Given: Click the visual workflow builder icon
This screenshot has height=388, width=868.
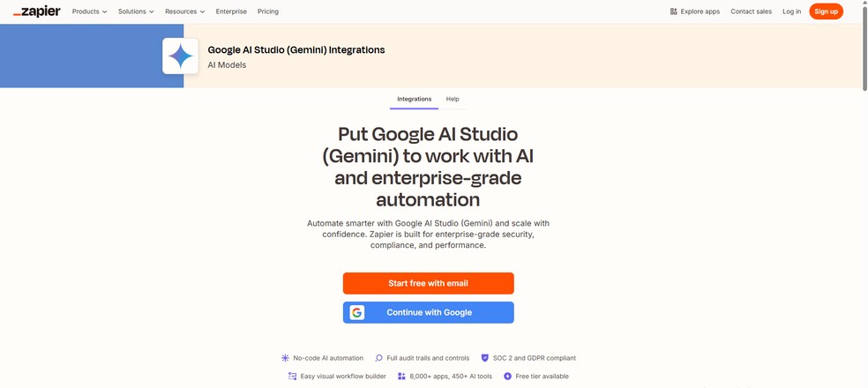Looking at the screenshot, I should coord(292,377).
